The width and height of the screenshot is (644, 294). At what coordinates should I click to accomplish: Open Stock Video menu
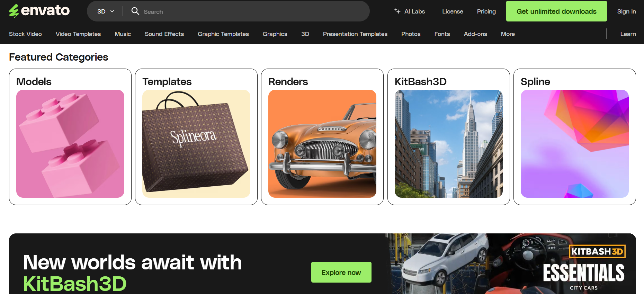coord(25,34)
